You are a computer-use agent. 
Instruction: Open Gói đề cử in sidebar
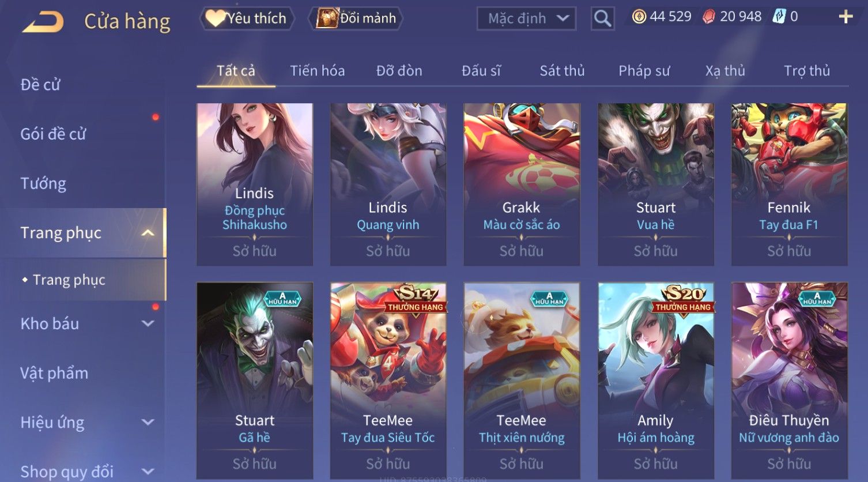53,134
